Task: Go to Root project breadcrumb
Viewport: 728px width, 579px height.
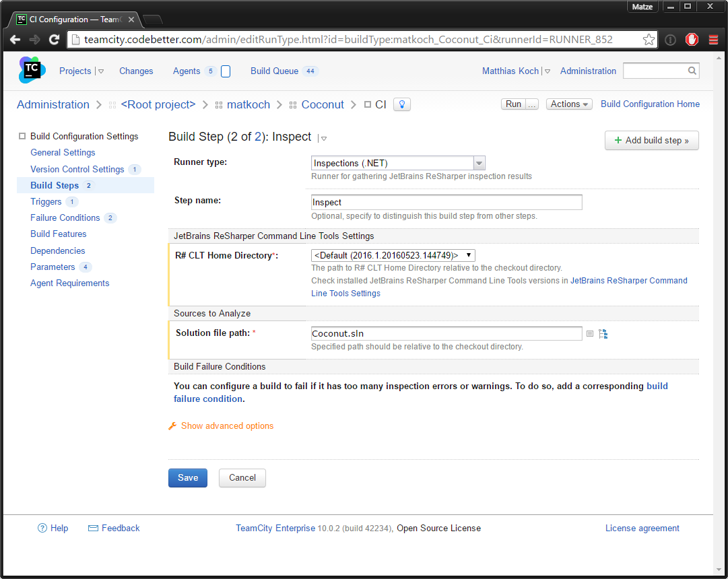Action: (x=158, y=104)
